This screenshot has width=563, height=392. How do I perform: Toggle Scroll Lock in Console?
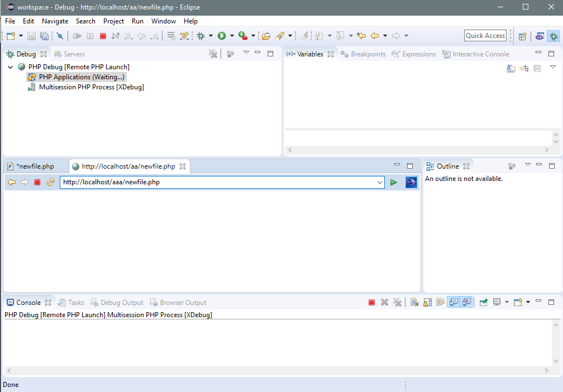427,302
